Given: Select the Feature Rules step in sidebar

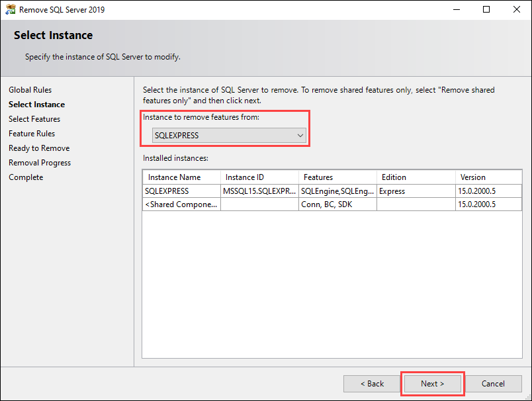Looking at the screenshot, I should pos(32,134).
